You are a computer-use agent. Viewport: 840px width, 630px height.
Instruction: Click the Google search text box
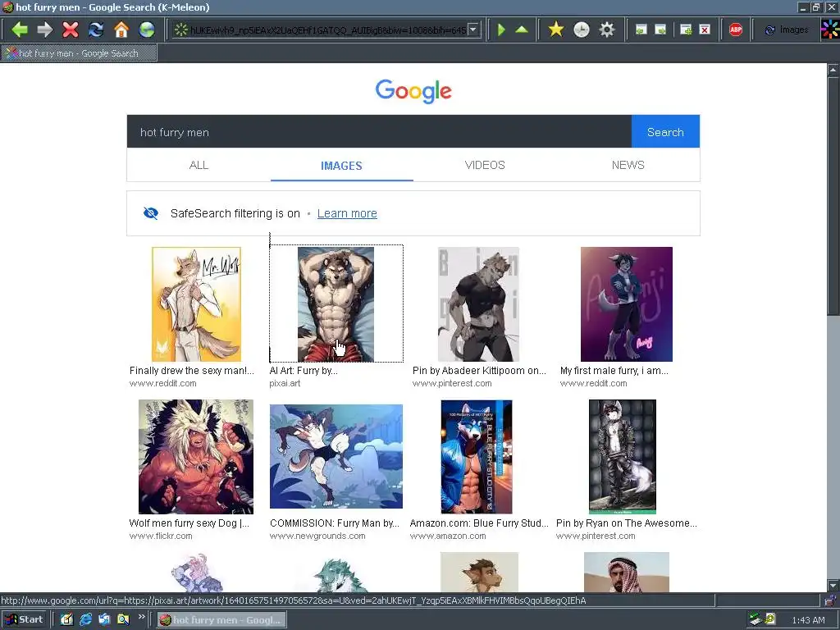379,132
